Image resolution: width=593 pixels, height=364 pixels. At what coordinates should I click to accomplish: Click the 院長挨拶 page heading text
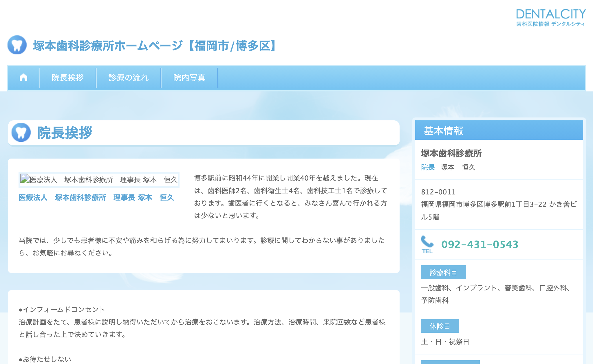click(x=65, y=133)
